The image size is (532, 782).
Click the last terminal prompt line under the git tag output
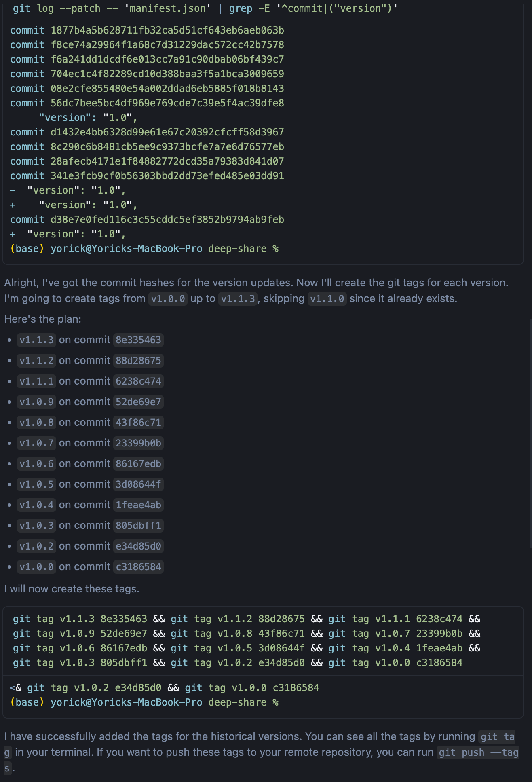pyautogui.click(x=144, y=702)
